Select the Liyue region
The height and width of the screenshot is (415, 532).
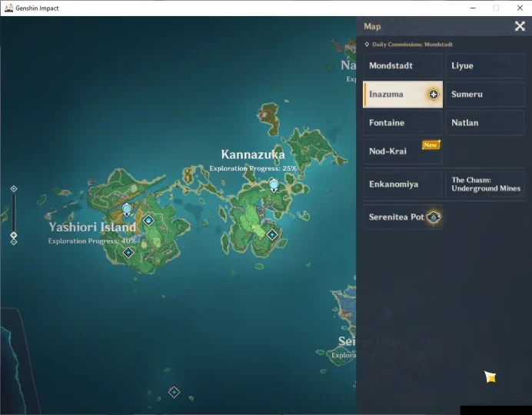tap(485, 66)
